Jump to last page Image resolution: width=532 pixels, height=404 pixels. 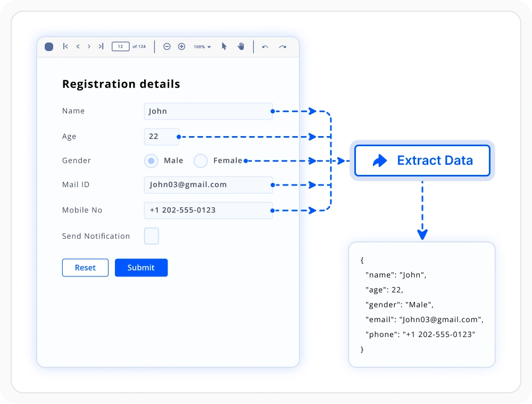[x=101, y=46]
